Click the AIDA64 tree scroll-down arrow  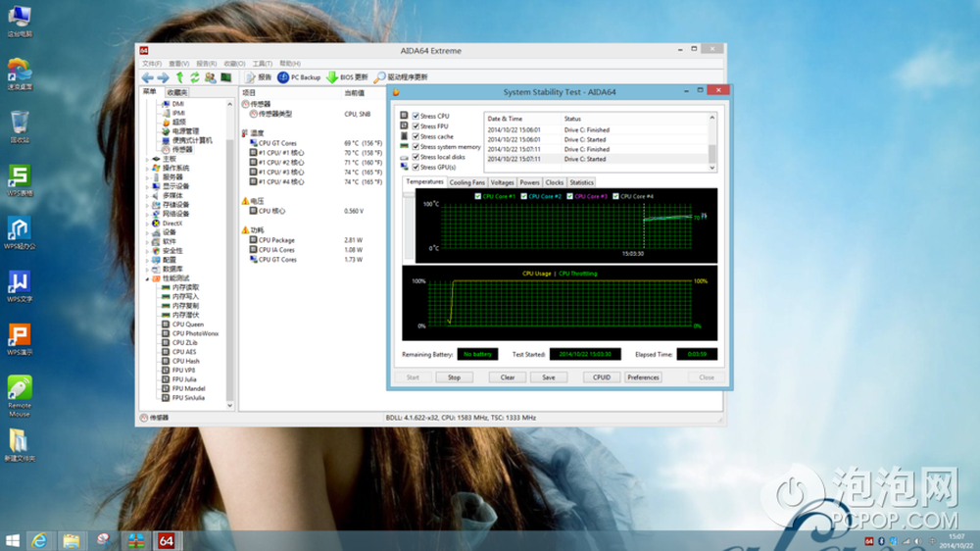[230, 405]
